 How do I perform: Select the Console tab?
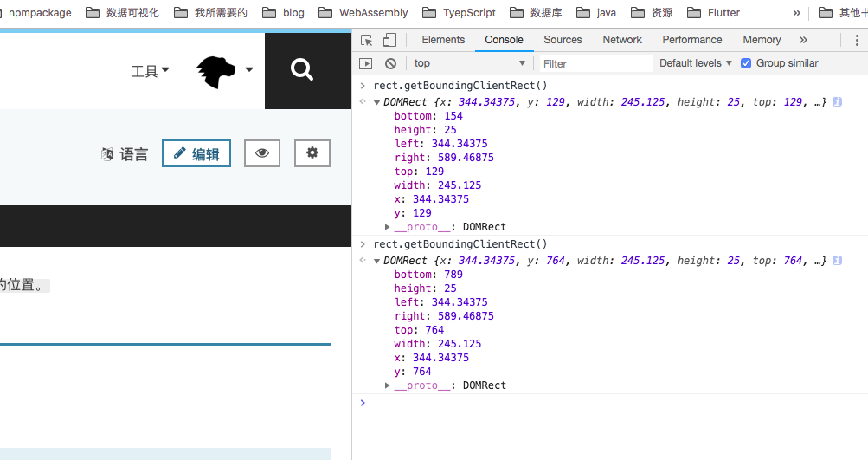504,40
